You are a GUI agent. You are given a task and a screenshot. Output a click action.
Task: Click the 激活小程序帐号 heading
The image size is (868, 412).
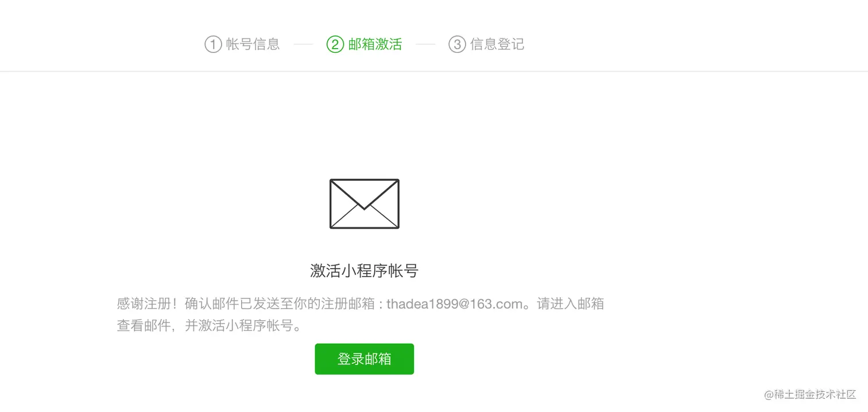(x=364, y=271)
